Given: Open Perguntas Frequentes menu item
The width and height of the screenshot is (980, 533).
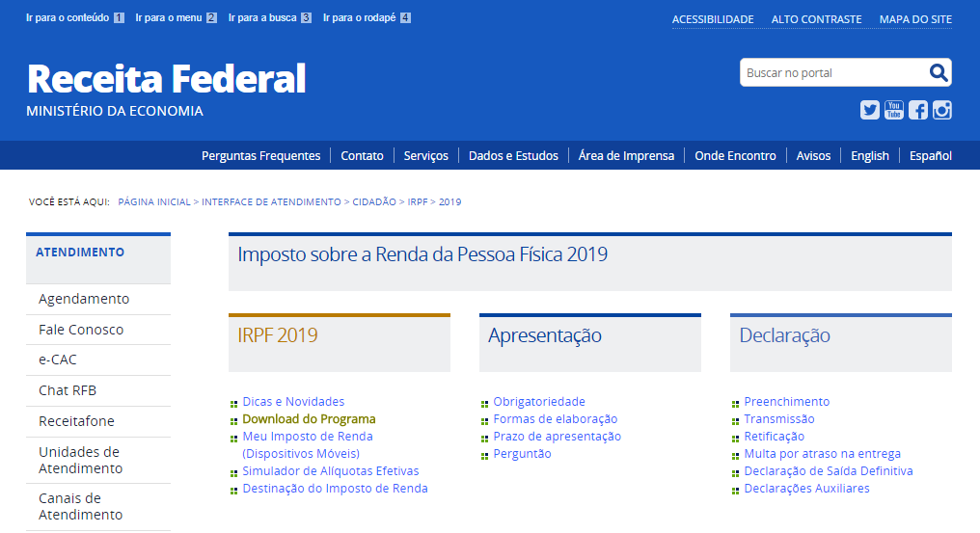Looking at the screenshot, I should (260, 155).
